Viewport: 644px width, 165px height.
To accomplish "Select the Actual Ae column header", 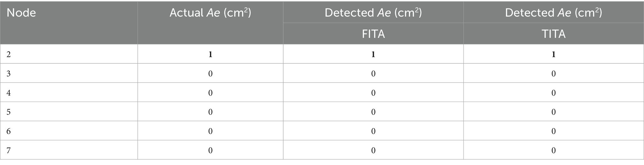I will [210, 13].
